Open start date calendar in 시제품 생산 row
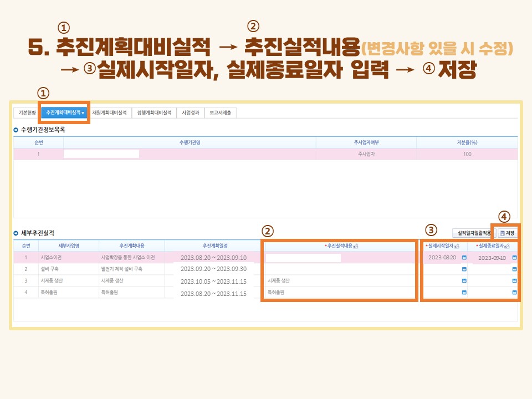The image size is (532, 399). point(464,281)
